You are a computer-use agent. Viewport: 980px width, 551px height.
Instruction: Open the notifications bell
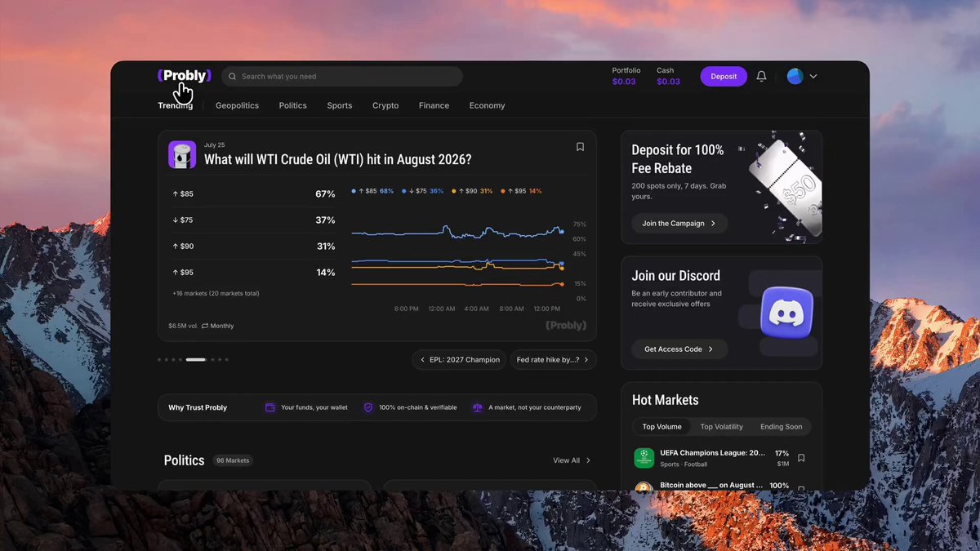(761, 76)
